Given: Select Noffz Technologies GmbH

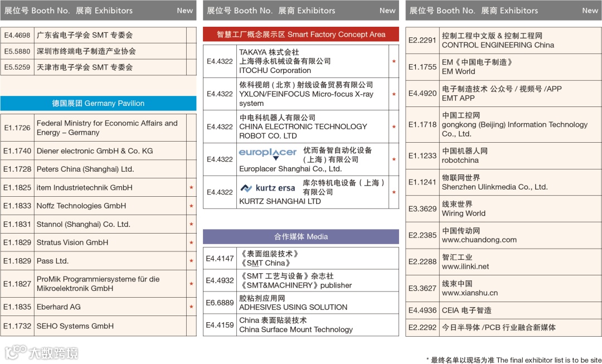Looking at the screenshot, I should pos(81,206).
